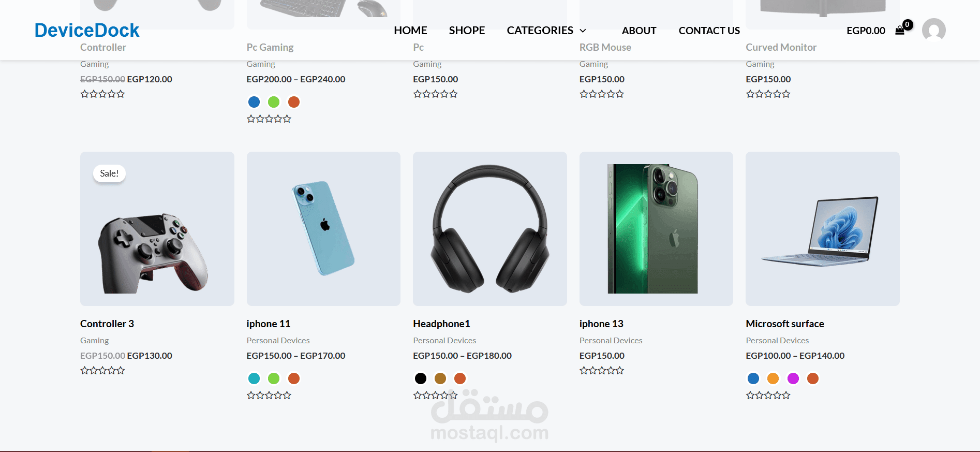Open the user account avatar icon

[x=933, y=30]
